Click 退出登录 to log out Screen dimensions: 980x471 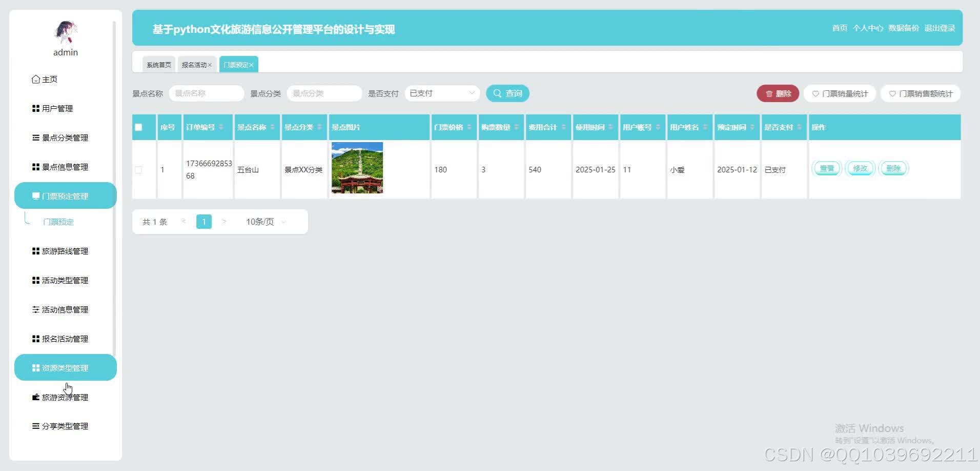[940, 28]
